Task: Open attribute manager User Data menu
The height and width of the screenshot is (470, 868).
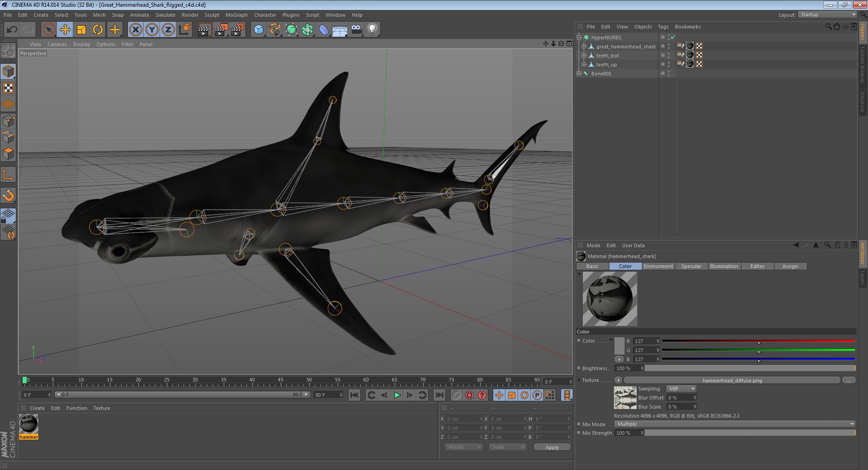Action: (x=633, y=245)
